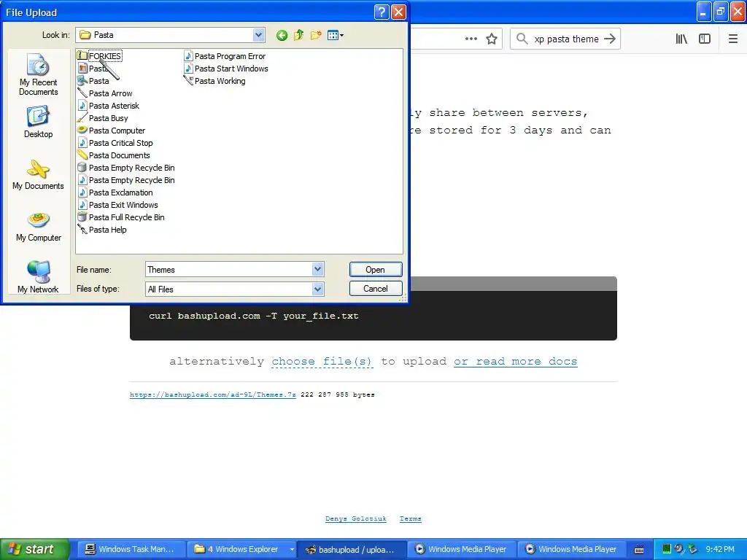Image resolution: width=747 pixels, height=560 pixels.
Task: Open My Network in places bar
Action: (38, 276)
